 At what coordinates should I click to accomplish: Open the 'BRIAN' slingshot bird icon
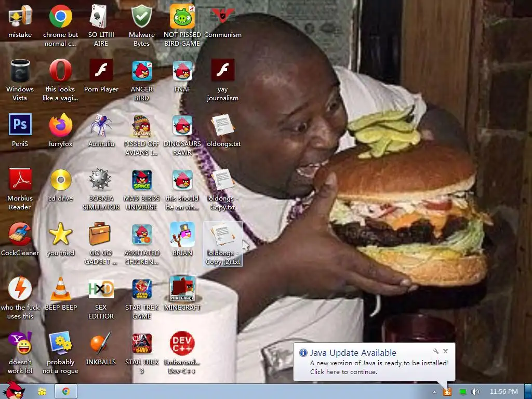182,234
